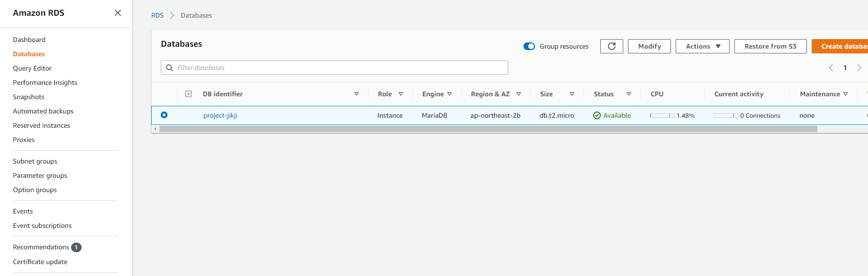Sort by DB identifier arrow
Screen dimensions: 868x276
pos(356,94)
